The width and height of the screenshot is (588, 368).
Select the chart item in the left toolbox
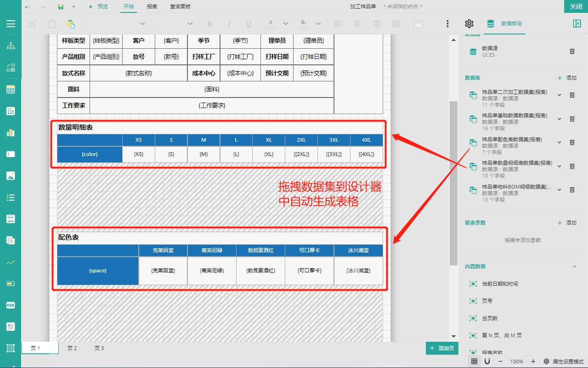point(11,132)
